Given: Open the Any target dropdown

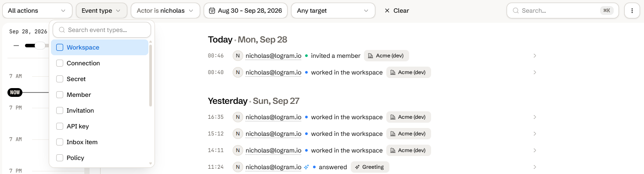Looking at the screenshot, I should (333, 11).
